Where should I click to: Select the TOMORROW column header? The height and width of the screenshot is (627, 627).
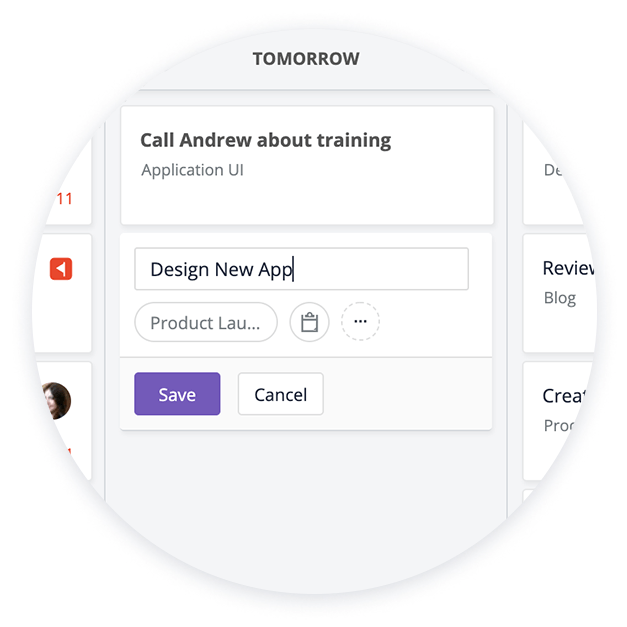pyautogui.click(x=306, y=59)
